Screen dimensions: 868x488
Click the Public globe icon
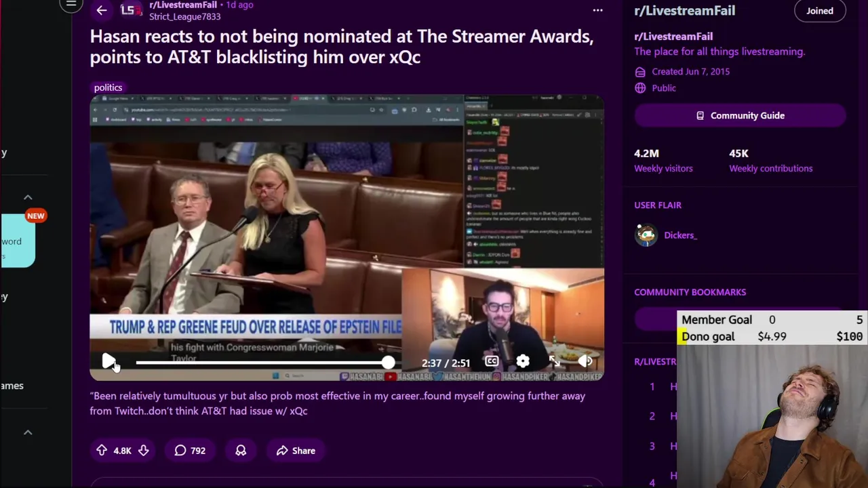(x=640, y=88)
